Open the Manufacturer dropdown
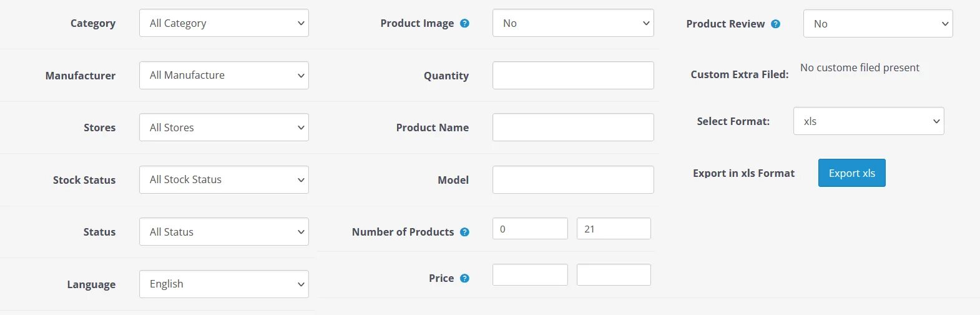The height and width of the screenshot is (315, 980). [x=224, y=75]
